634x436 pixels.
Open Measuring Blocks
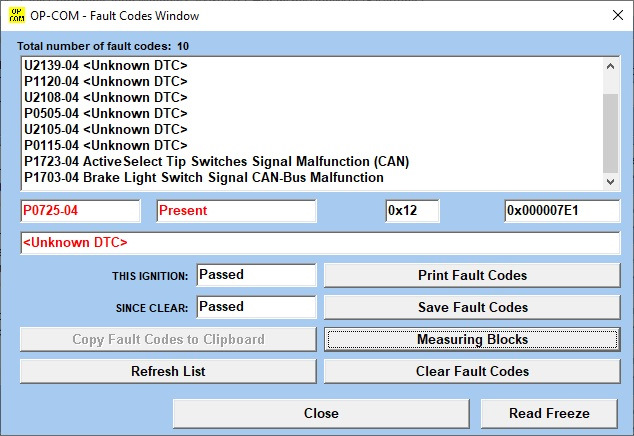[x=472, y=339]
